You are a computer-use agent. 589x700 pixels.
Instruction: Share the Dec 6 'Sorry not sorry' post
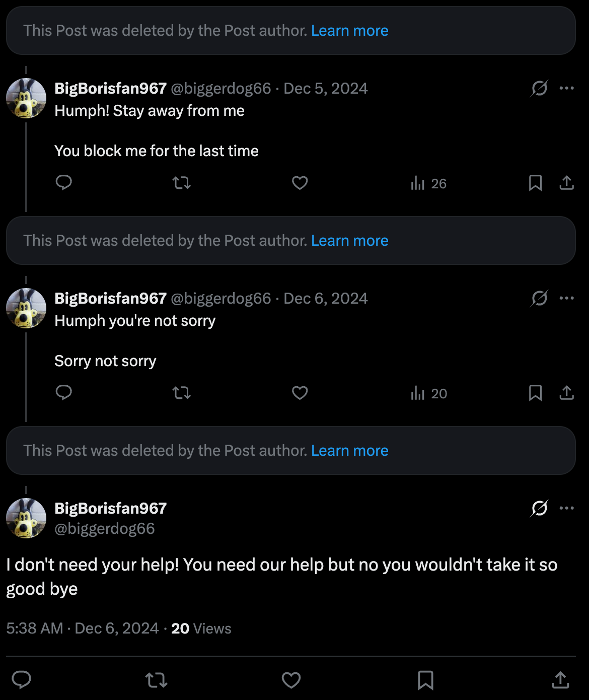pos(567,393)
